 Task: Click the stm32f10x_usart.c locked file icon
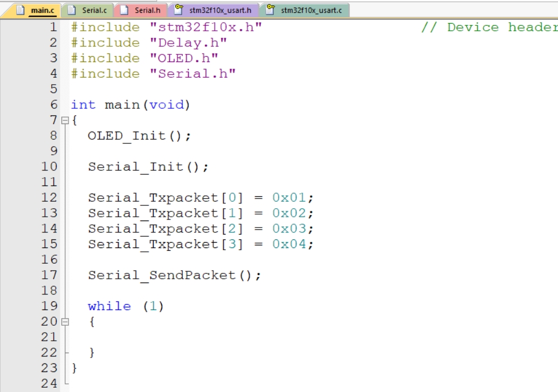271,10
